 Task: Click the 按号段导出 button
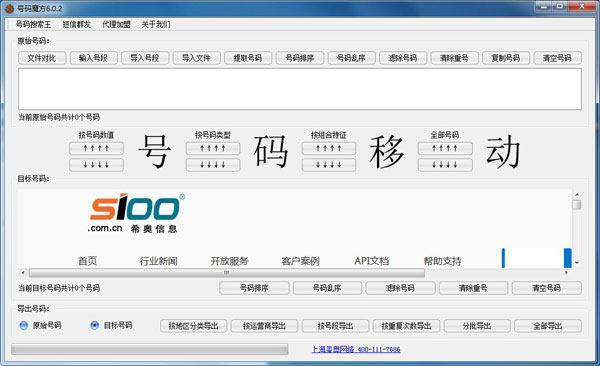[335, 326]
